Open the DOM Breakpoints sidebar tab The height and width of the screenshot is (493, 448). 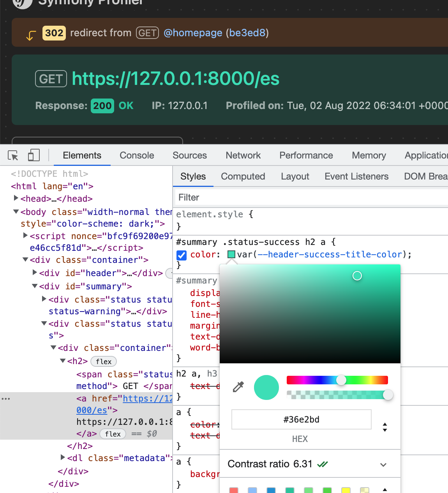click(426, 176)
